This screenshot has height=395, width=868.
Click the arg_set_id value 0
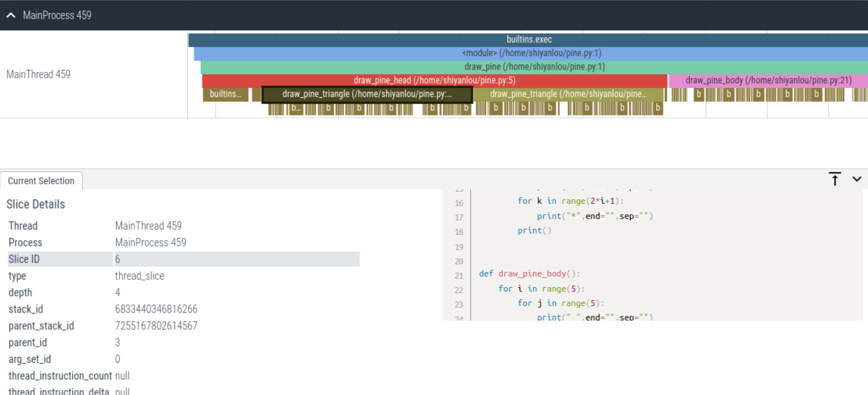118,359
